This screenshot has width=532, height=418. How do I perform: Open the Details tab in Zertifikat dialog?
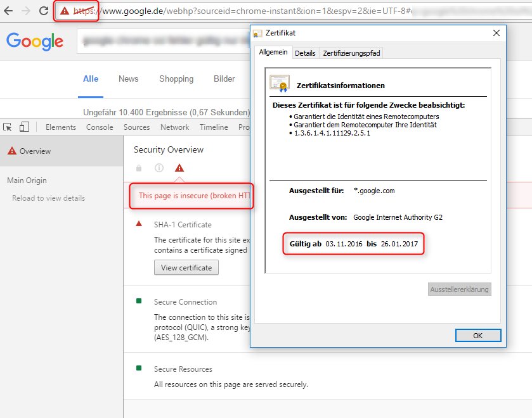pos(305,53)
